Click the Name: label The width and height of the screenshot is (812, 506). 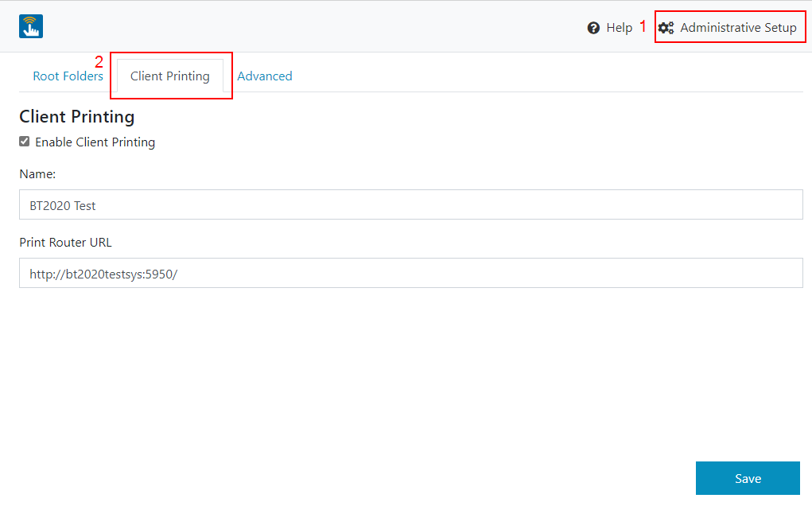tap(37, 174)
